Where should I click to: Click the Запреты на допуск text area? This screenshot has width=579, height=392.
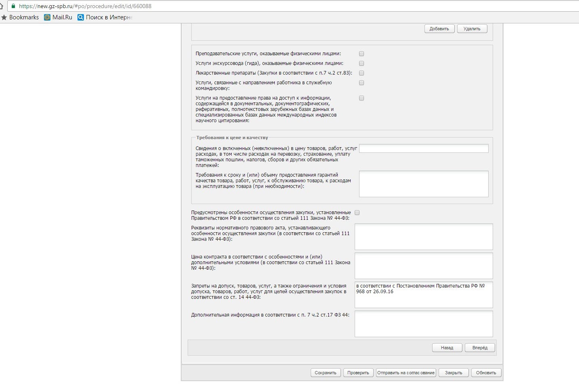tap(424, 295)
